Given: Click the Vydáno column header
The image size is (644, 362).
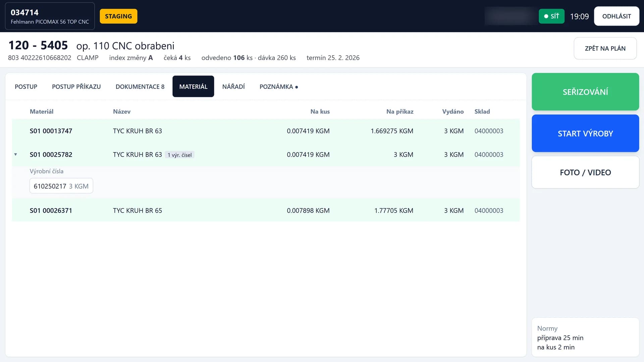Looking at the screenshot, I should 453,112.
